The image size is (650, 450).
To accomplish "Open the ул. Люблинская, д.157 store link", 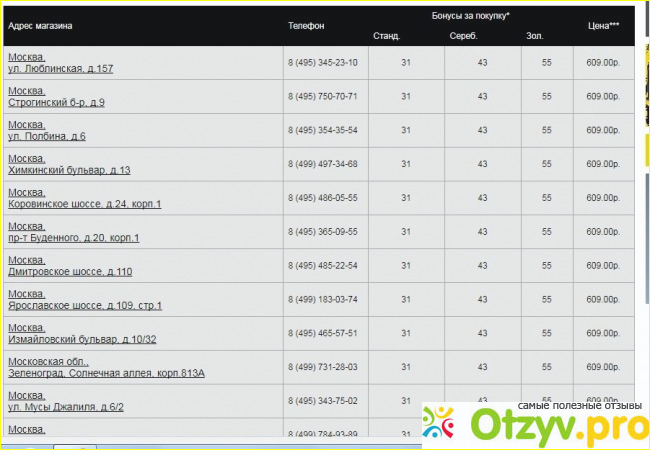I will click(x=60, y=69).
